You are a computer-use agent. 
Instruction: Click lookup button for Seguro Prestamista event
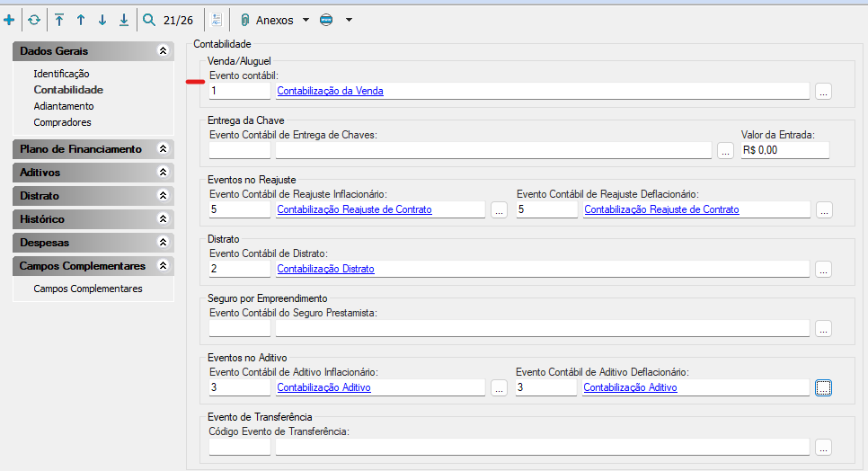(x=823, y=329)
